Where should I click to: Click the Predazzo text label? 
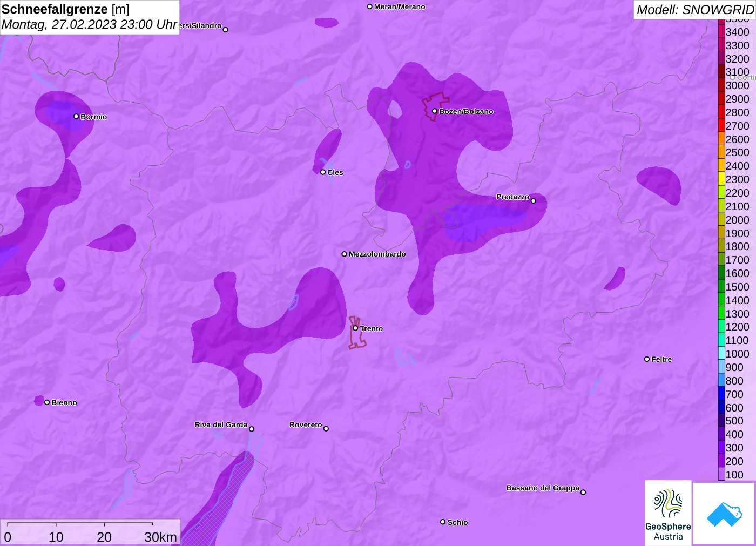512,197
